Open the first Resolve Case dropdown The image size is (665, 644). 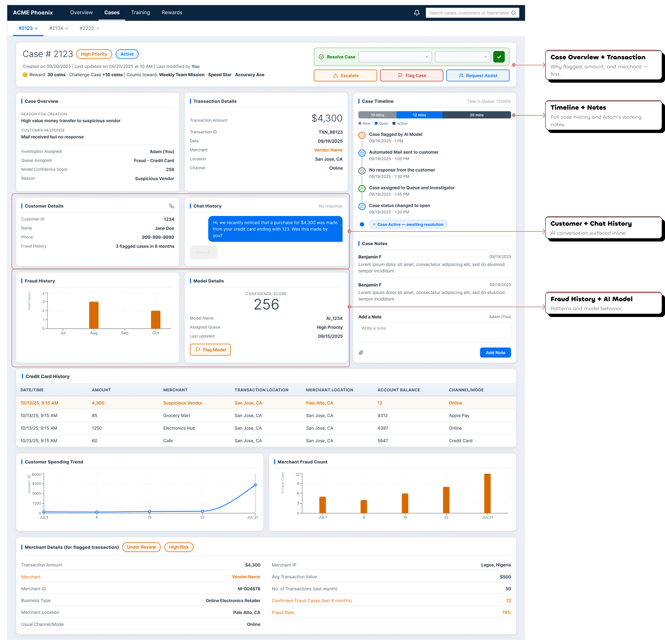[395, 57]
